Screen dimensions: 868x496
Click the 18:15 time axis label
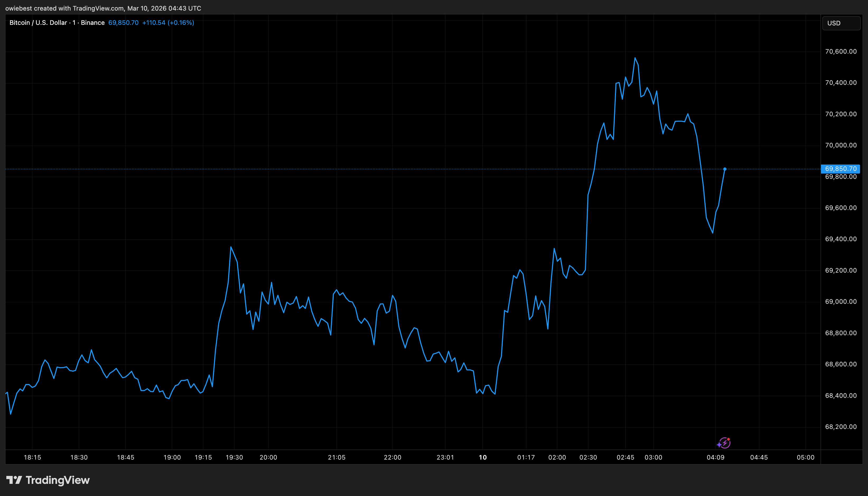[32, 457]
